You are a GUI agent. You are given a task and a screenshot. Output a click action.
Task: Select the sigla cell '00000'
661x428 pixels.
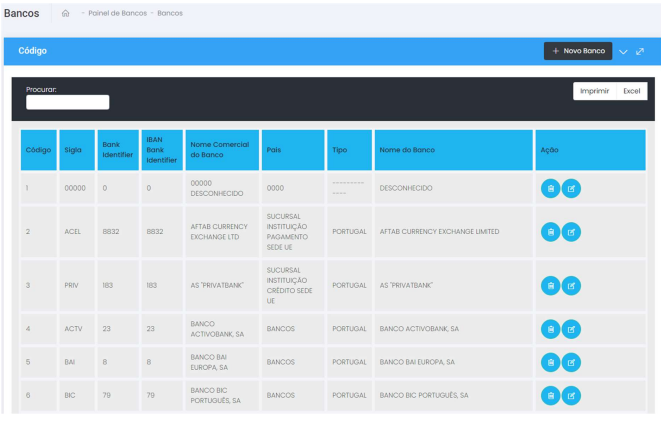pyautogui.click(x=75, y=188)
